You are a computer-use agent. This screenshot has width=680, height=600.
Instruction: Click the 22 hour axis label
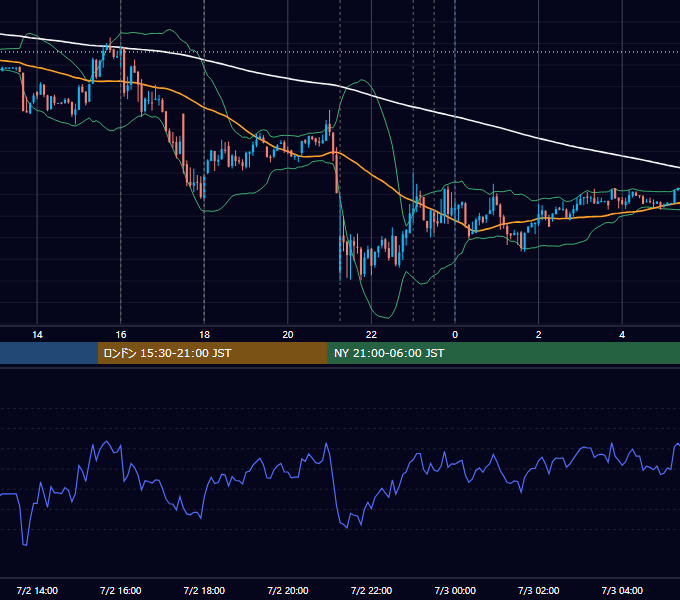click(x=371, y=335)
